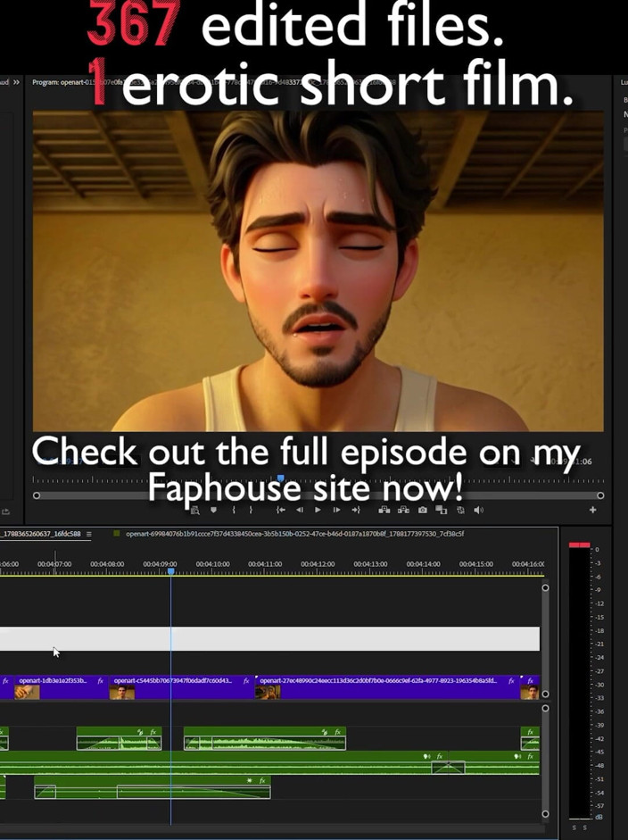Click the timeline playhead handle on the ruler

(x=170, y=571)
